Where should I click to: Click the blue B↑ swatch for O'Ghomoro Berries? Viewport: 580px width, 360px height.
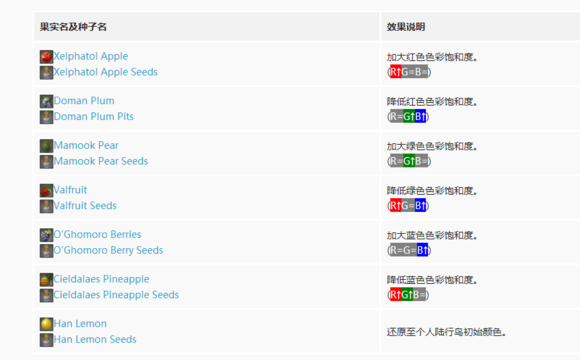click(x=422, y=250)
